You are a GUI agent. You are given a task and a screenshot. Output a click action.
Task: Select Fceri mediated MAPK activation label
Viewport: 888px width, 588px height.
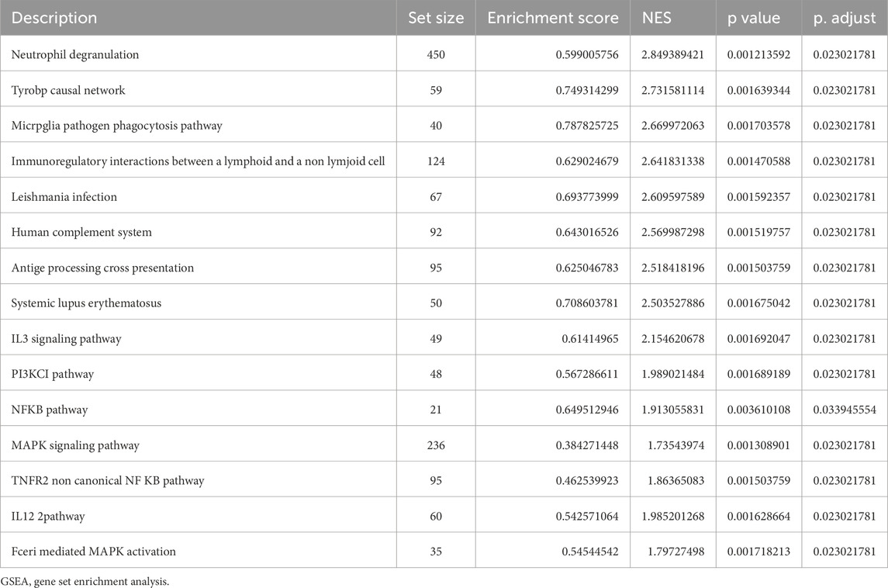point(93,552)
